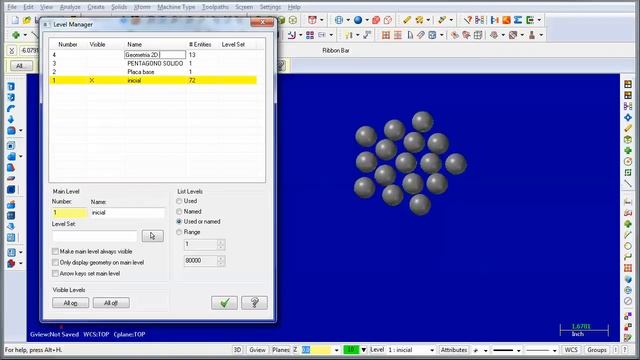Click the blue shaded sphere icon
Viewport: 640px width, 360px height.
pyautogui.click(x=358, y=20)
